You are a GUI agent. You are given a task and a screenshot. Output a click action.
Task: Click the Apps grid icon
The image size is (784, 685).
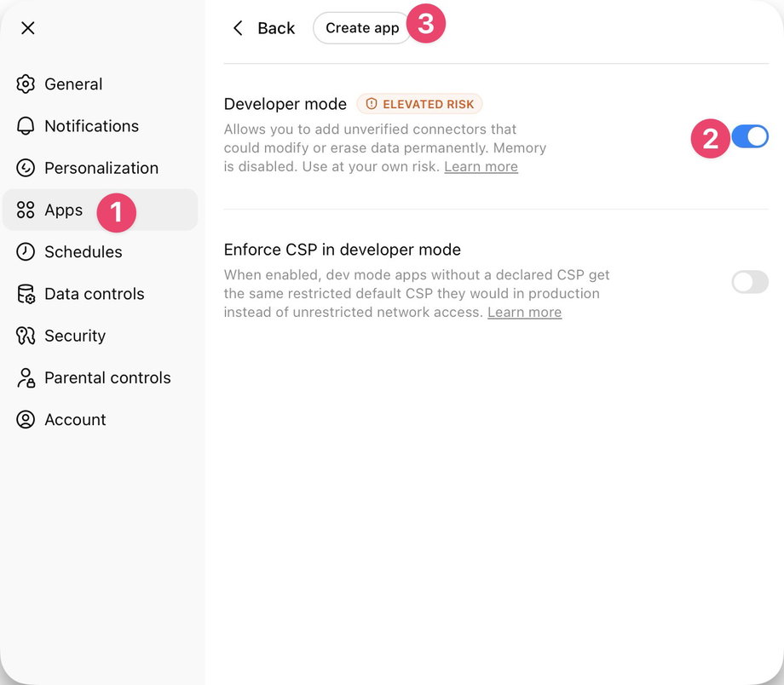click(26, 210)
